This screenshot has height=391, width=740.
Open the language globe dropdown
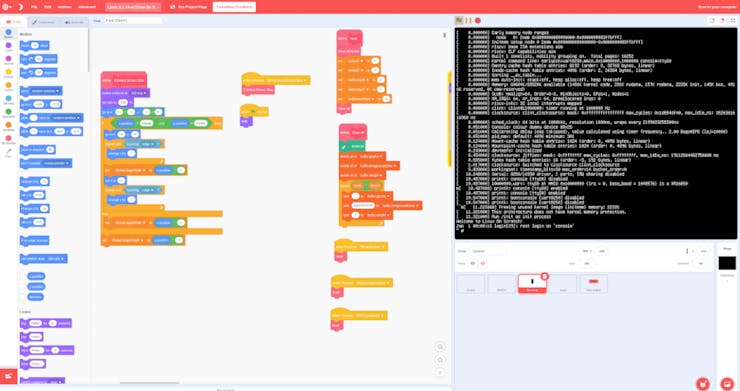(x=6, y=7)
